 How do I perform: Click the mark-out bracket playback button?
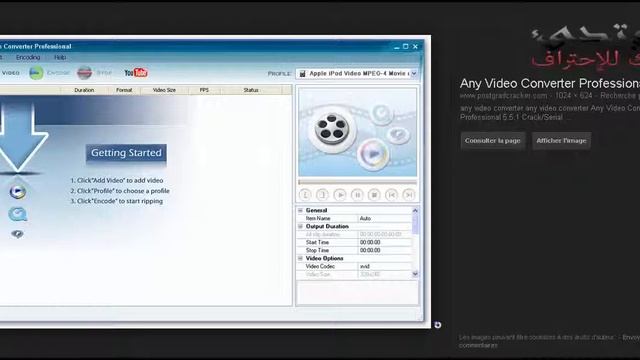coord(322,195)
